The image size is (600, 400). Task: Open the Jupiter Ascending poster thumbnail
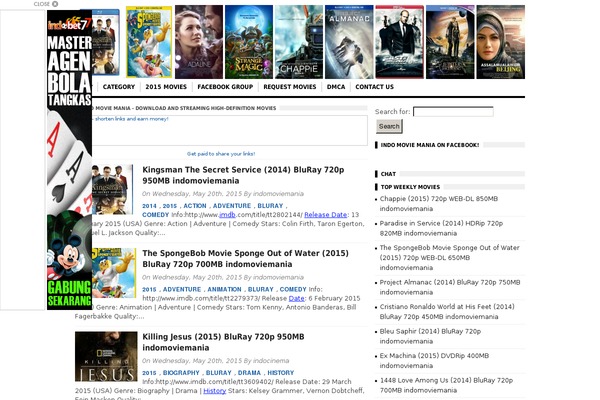click(x=450, y=42)
